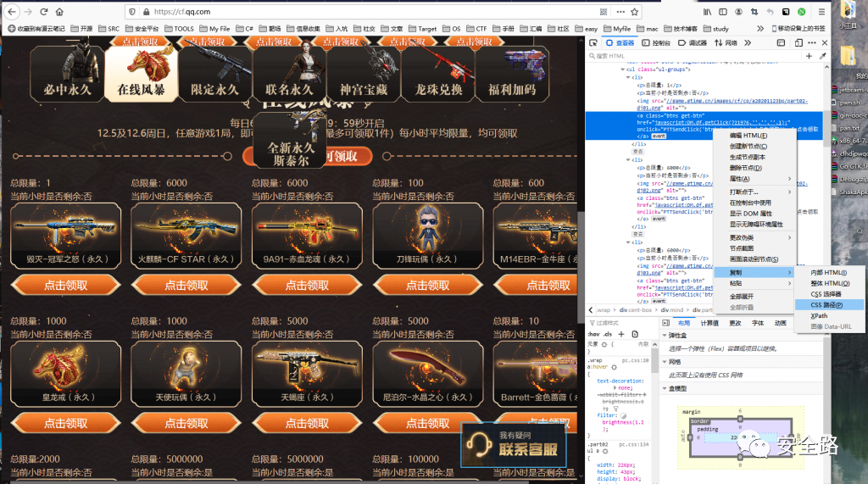Toggle print media simulation page icon
This screenshot has height=484, width=868.
[635, 334]
